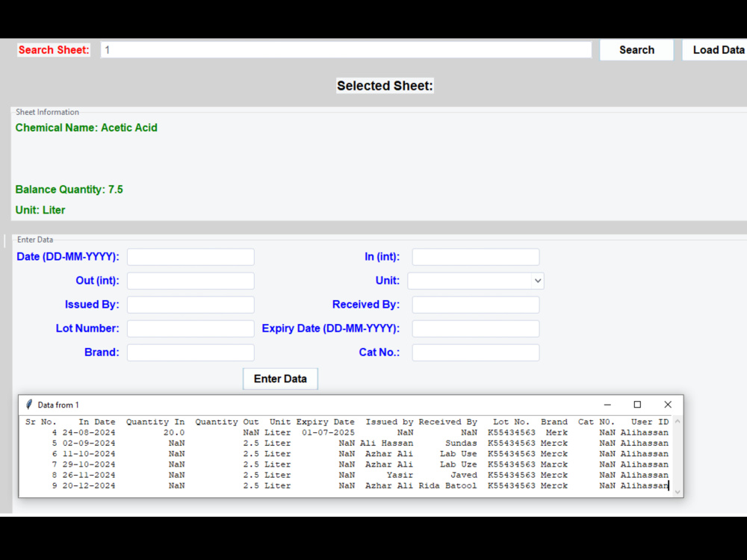Click the Unit: Liter text
Image resolution: width=747 pixels, height=560 pixels.
[x=40, y=210]
